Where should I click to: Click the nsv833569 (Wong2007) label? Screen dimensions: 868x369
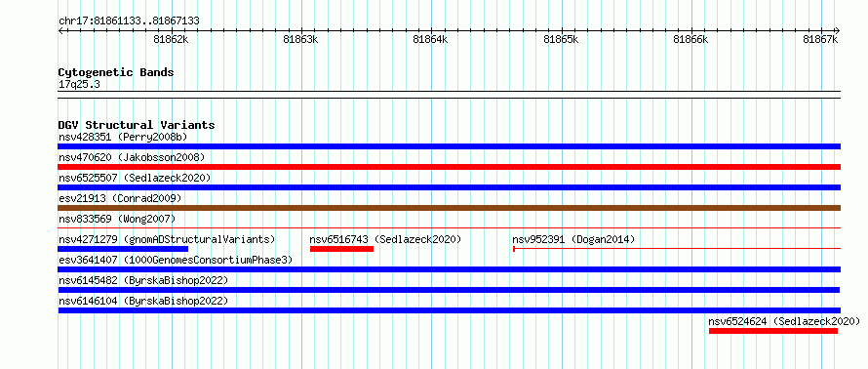pos(117,219)
